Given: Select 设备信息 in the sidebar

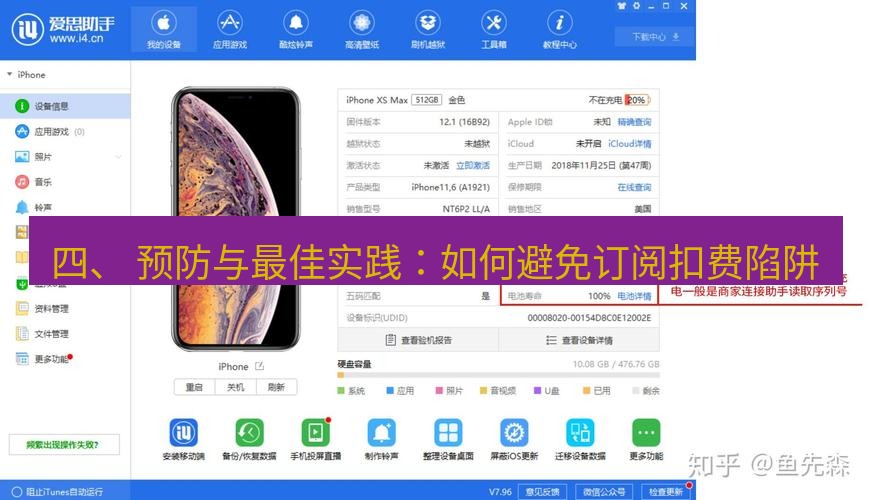Looking at the screenshot, I should [65, 106].
